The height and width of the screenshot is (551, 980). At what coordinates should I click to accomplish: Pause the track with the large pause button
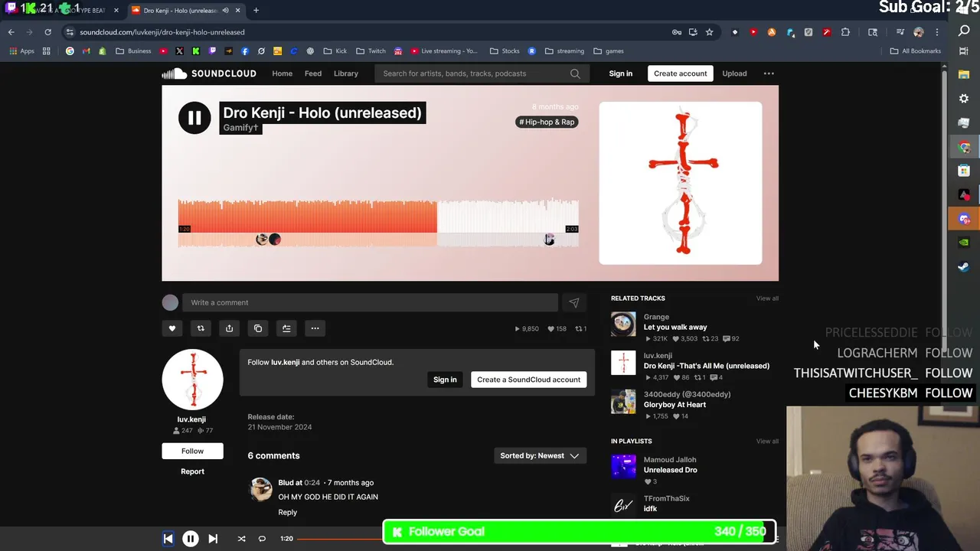(194, 118)
